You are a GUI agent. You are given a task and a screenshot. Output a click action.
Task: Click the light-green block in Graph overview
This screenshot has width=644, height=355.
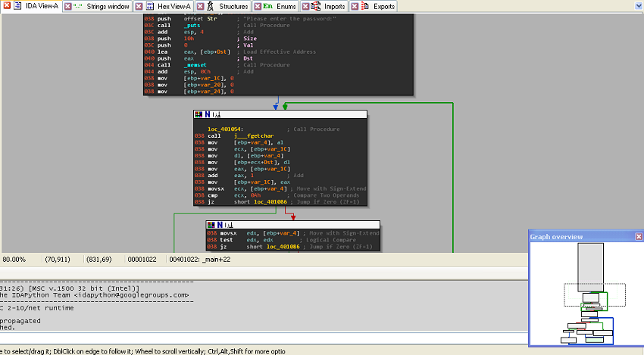tap(594, 340)
